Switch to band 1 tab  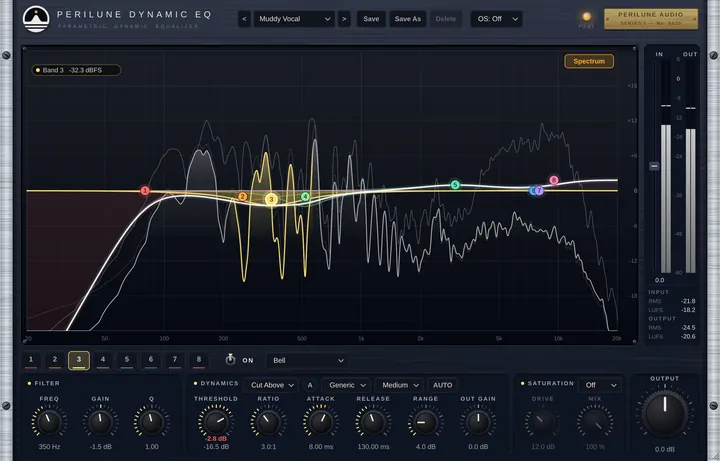pos(31,360)
